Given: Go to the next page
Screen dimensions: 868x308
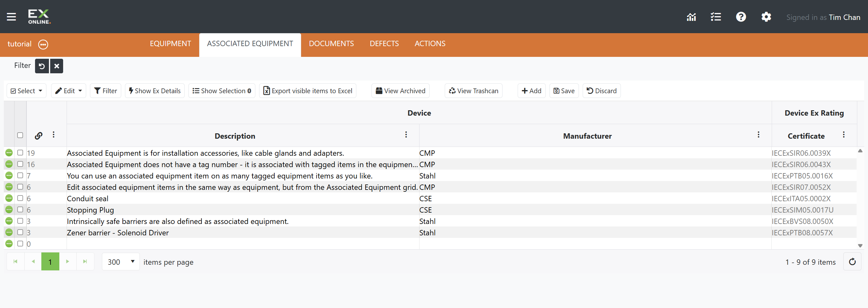Looking at the screenshot, I should (x=68, y=262).
